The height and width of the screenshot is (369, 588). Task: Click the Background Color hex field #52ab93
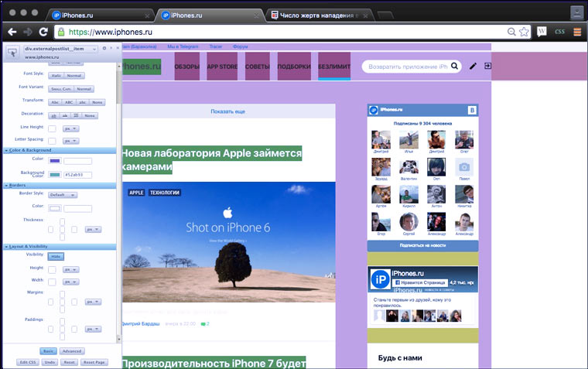(77, 175)
